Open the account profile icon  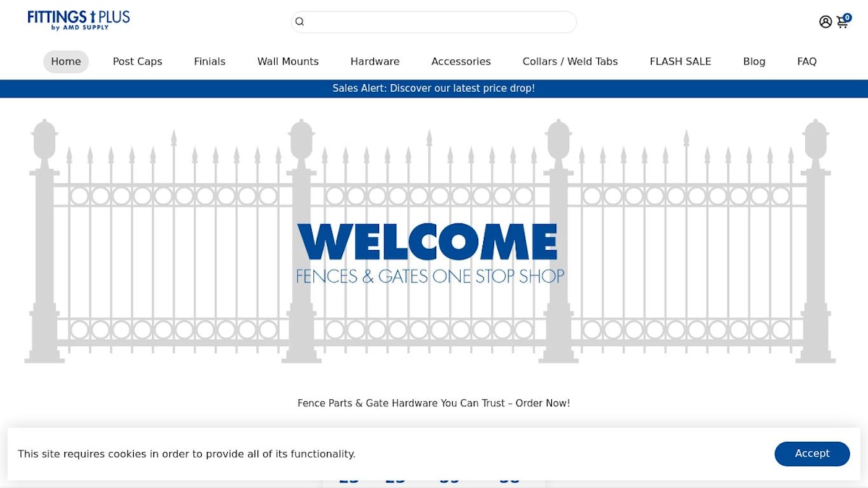(x=825, y=22)
